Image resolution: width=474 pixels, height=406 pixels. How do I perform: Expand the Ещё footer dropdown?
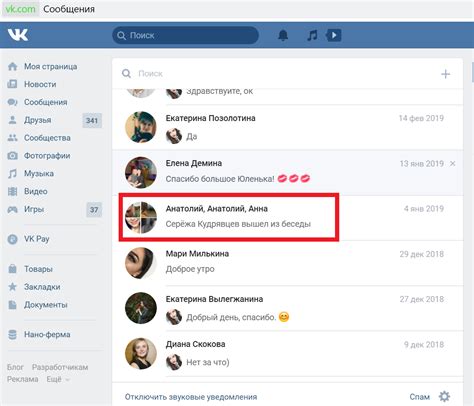point(58,379)
